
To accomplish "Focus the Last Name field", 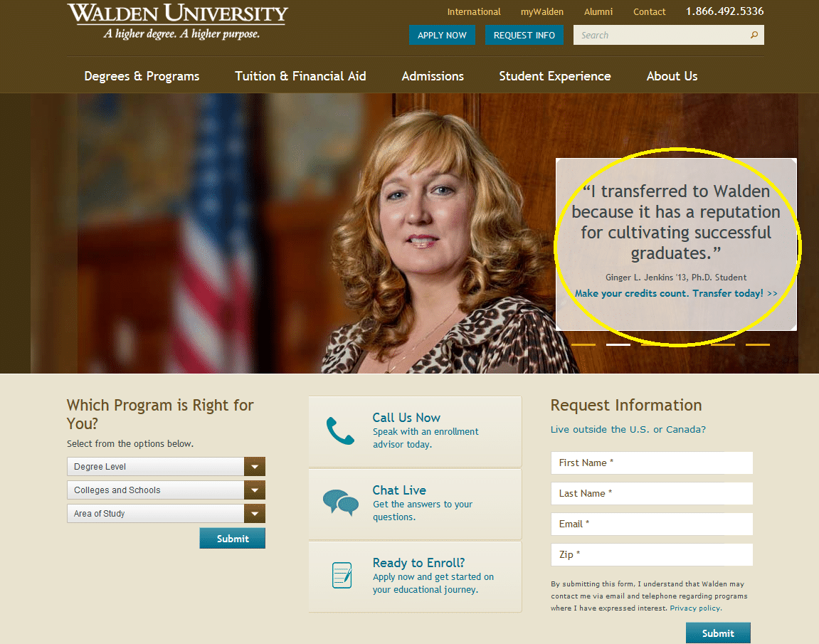I will (652, 494).
